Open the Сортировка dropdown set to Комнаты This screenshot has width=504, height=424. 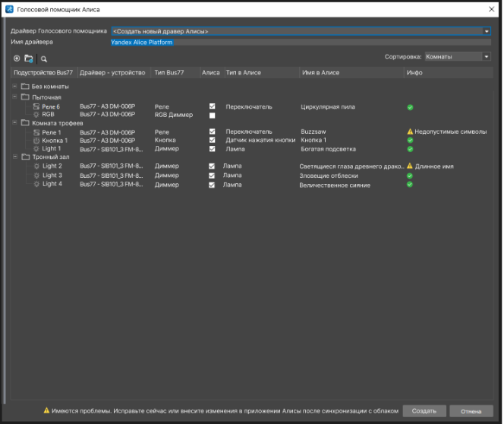point(487,57)
